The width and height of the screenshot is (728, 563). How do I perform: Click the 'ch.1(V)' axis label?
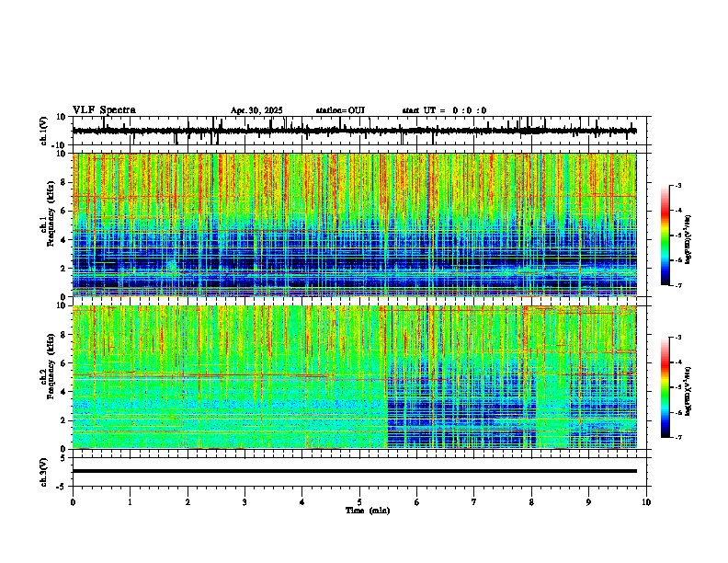pos(44,131)
